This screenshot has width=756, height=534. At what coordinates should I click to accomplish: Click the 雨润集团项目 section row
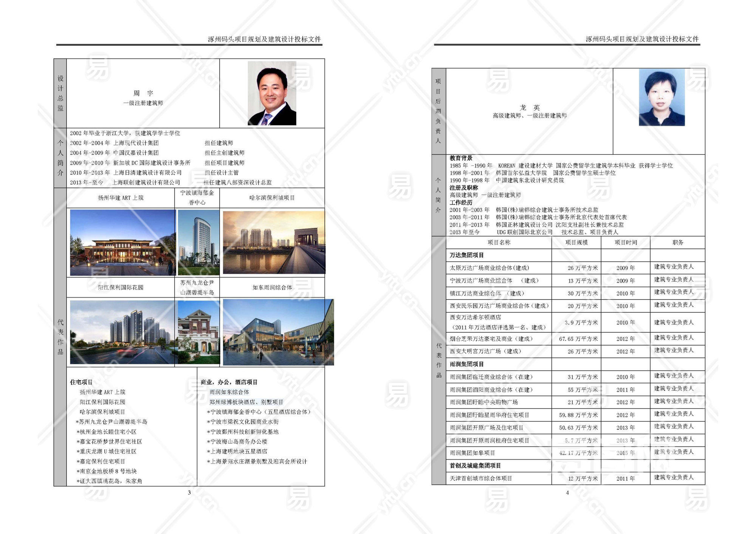tap(467, 364)
